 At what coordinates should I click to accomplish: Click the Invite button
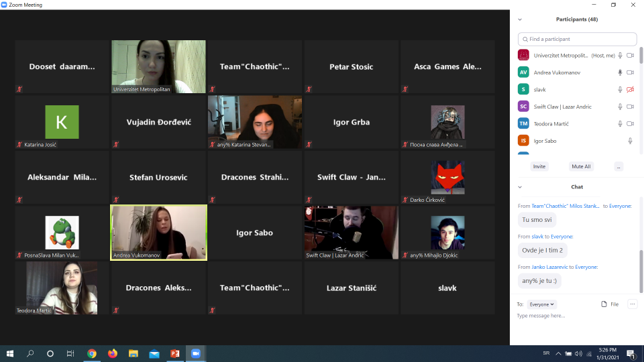539,166
